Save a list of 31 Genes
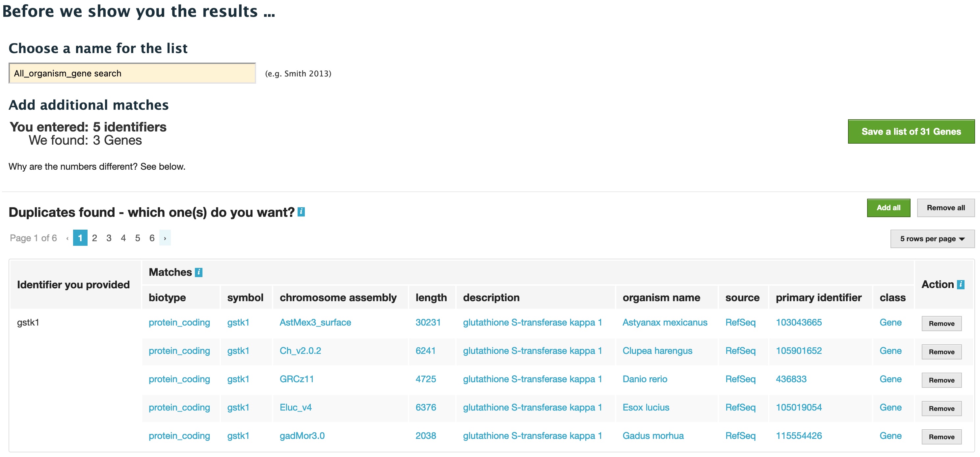Screen dimensions: 980x457 911,131
